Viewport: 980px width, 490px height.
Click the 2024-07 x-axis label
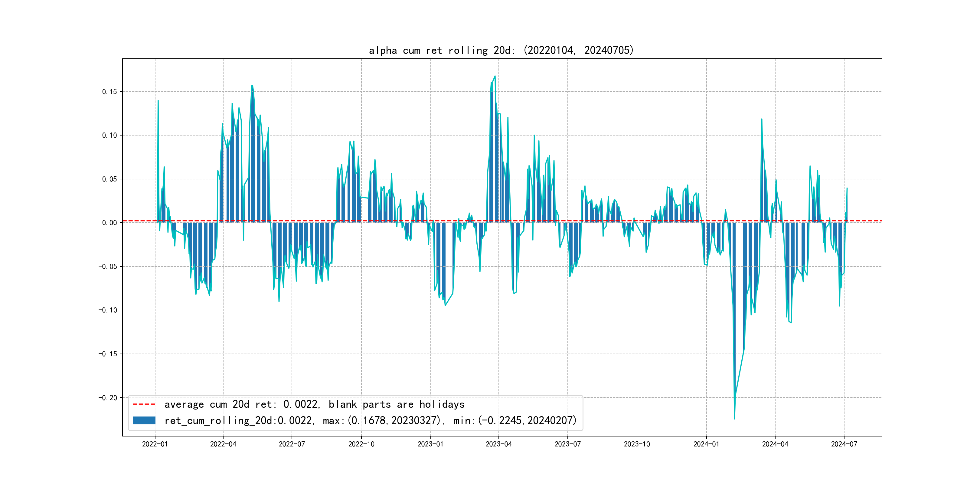(844, 444)
